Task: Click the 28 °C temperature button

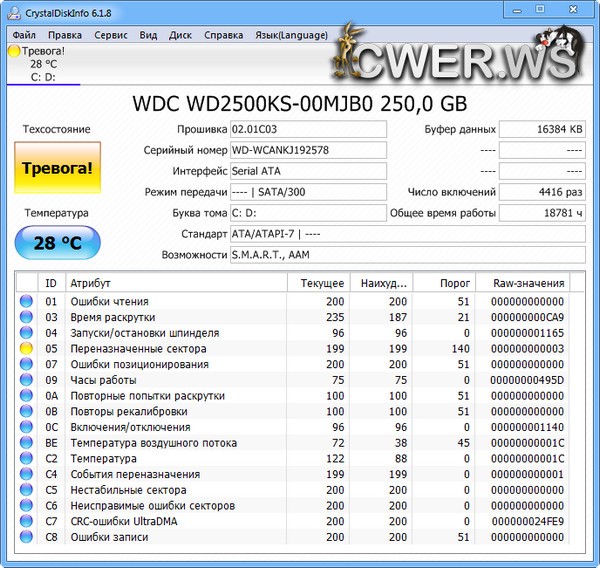Action: point(56,243)
